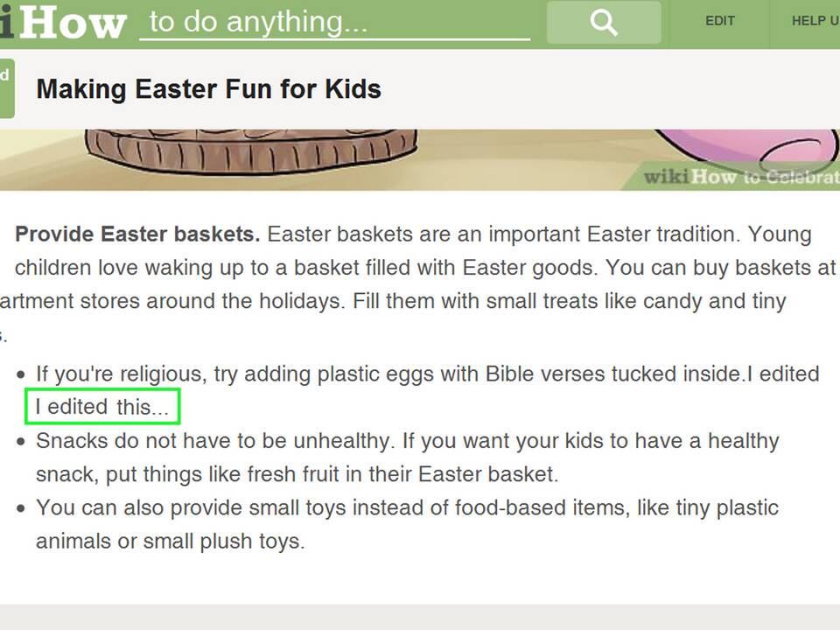Open the HELP US menu
The image size is (840, 630).
pos(815,21)
